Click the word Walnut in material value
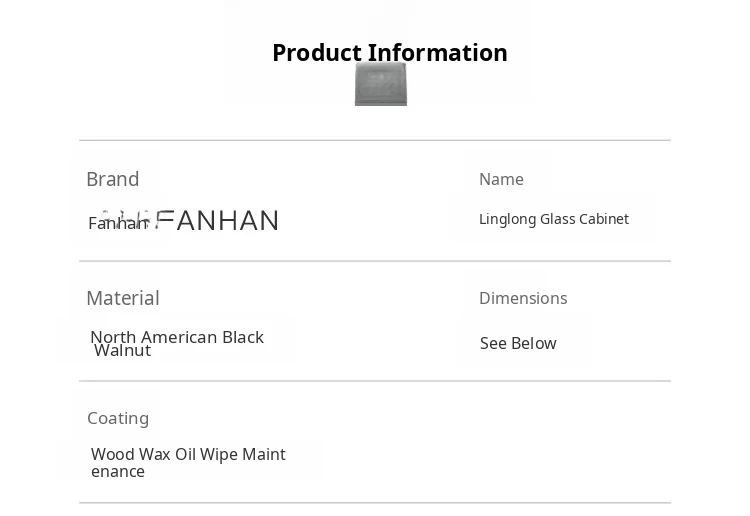This screenshot has height=516, width=750. click(x=122, y=350)
